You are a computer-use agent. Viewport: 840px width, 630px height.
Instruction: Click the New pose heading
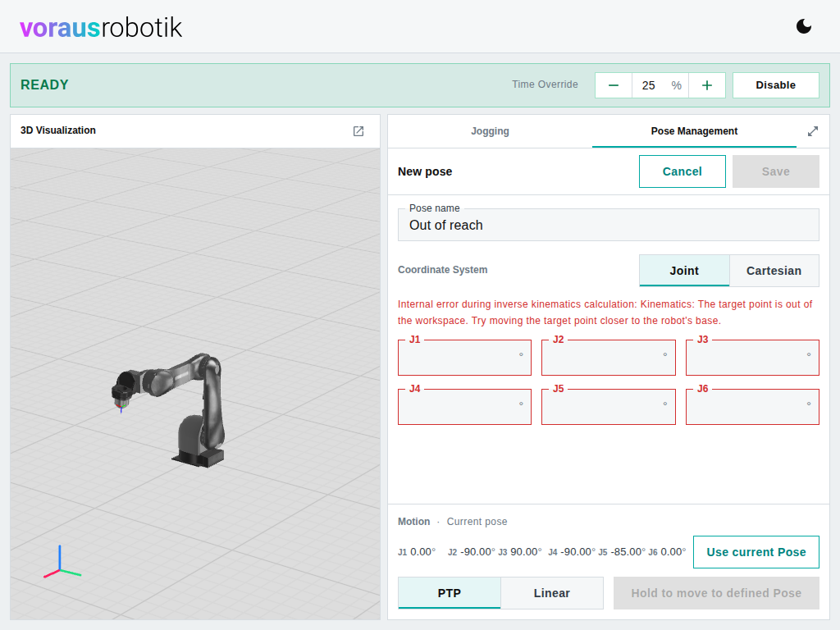point(425,171)
